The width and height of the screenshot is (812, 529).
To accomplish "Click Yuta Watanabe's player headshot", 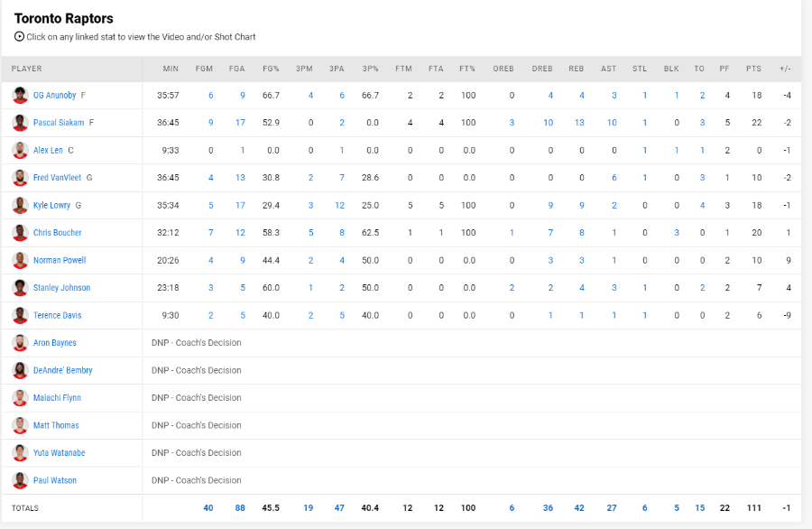I will point(20,452).
